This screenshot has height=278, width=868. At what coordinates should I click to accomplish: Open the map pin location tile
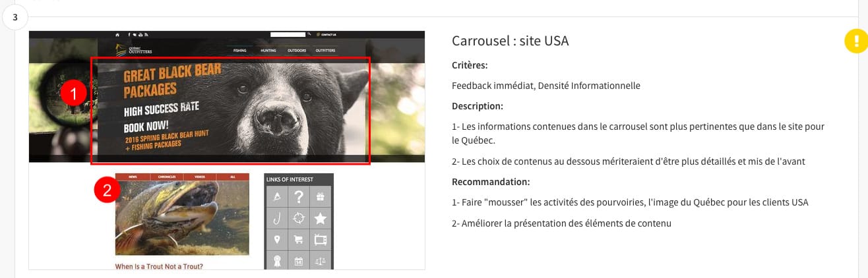pyautogui.click(x=277, y=240)
